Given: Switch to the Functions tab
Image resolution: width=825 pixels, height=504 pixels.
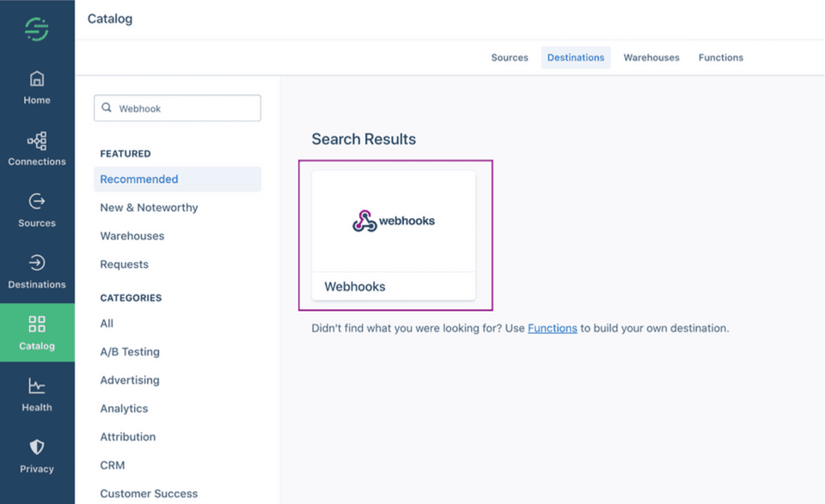Looking at the screenshot, I should pos(720,58).
